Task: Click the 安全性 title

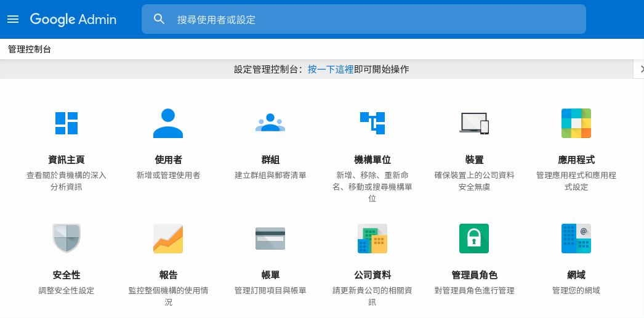Action: [66, 275]
